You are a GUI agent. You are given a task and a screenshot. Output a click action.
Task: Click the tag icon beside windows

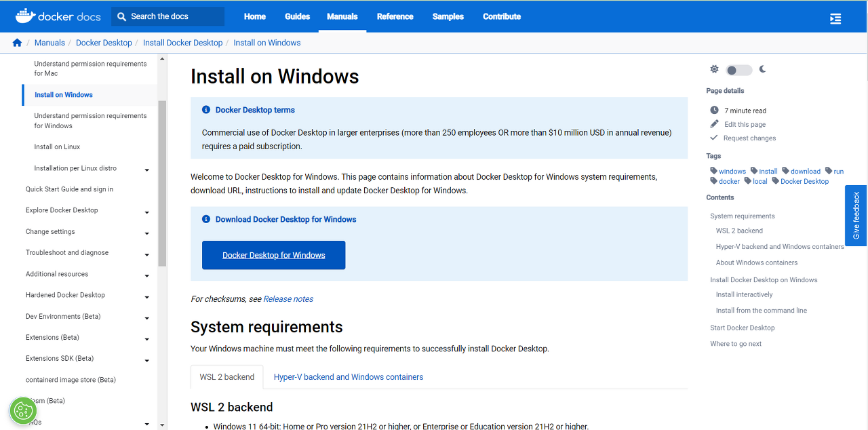tap(714, 171)
